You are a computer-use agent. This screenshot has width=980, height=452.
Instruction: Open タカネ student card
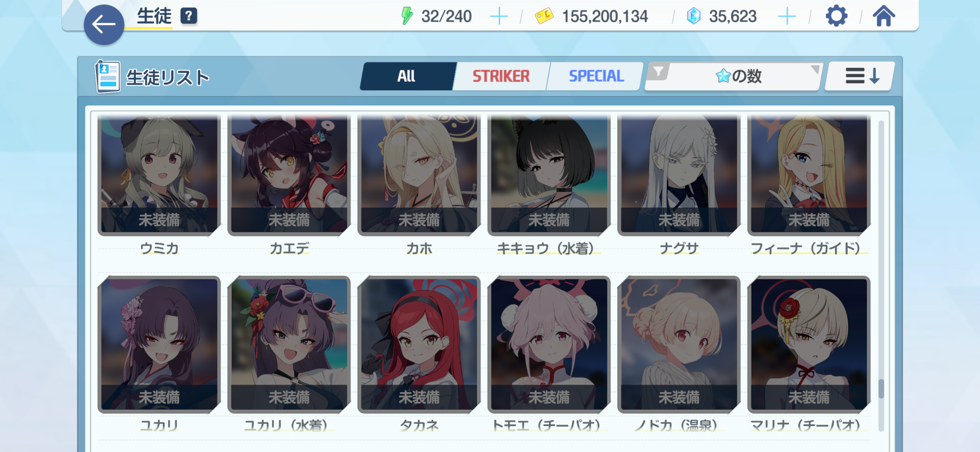click(419, 344)
